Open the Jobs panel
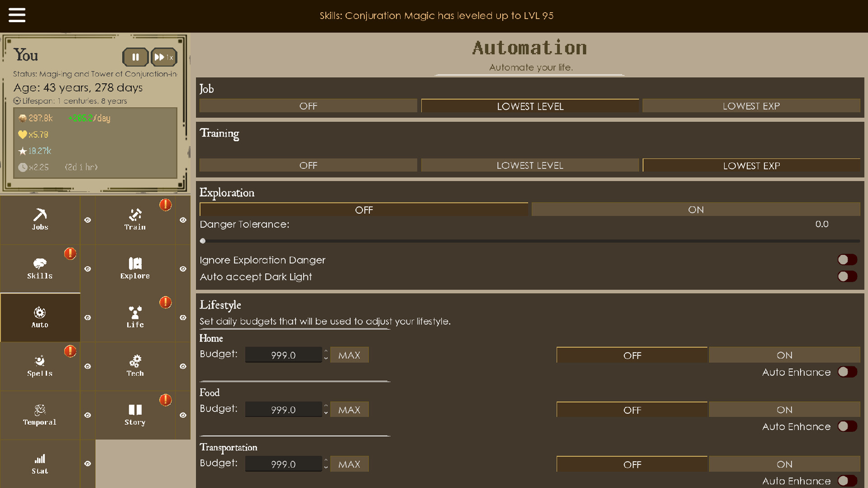This screenshot has height=488, width=868. tap(39, 220)
